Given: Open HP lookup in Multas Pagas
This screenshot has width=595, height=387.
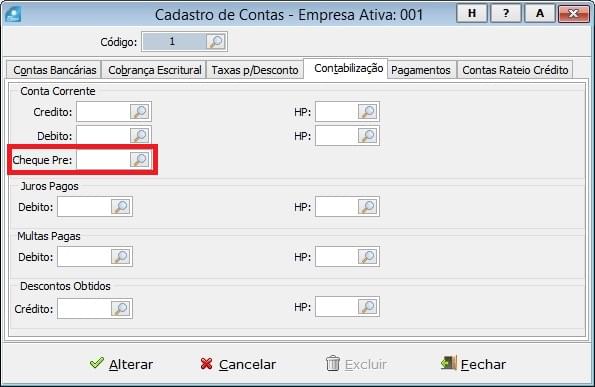Looking at the screenshot, I should [368, 257].
